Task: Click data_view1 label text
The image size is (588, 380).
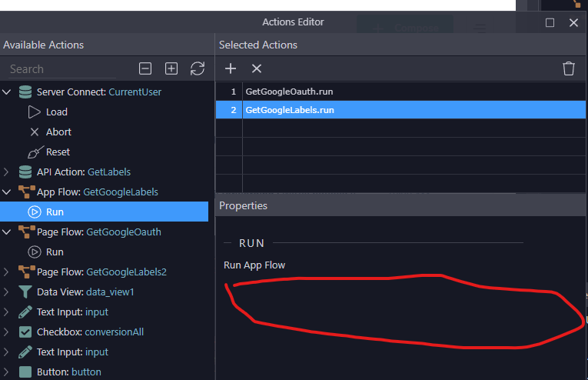Action: tap(110, 292)
